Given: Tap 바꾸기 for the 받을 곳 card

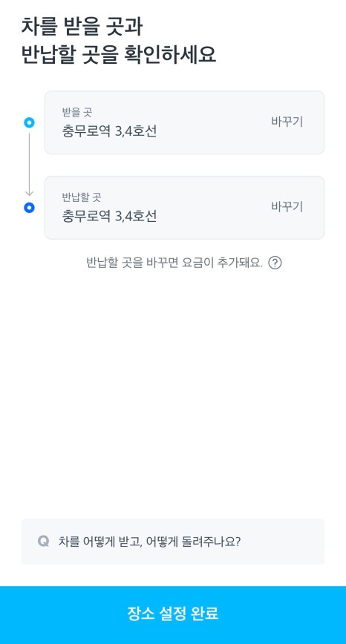Looking at the screenshot, I should click(287, 122).
